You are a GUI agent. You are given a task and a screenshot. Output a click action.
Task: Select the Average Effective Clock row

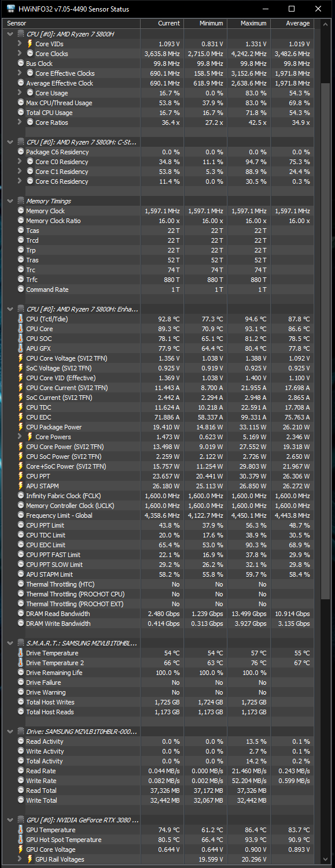click(159, 83)
